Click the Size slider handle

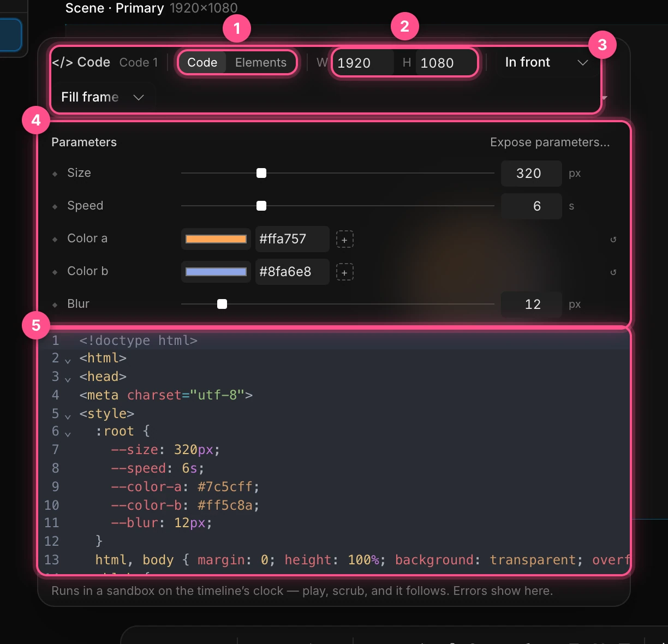point(261,173)
